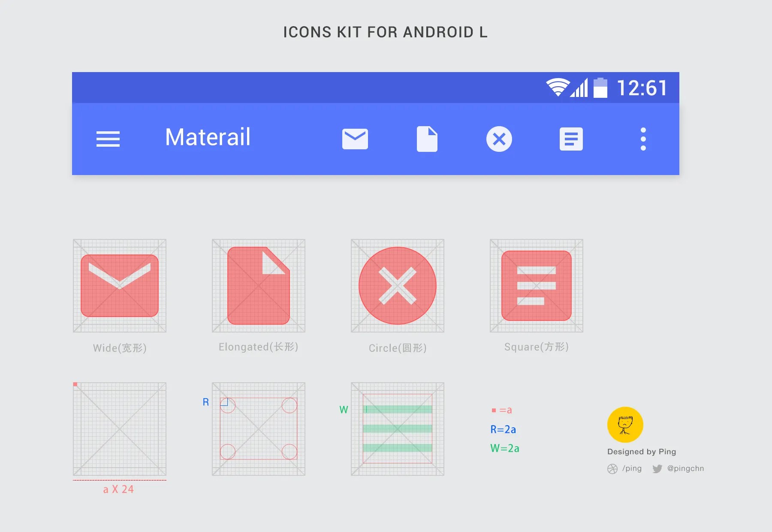This screenshot has height=532, width=772.
Task: Open the mail icon in the toolbar
Action: point(355,139)
